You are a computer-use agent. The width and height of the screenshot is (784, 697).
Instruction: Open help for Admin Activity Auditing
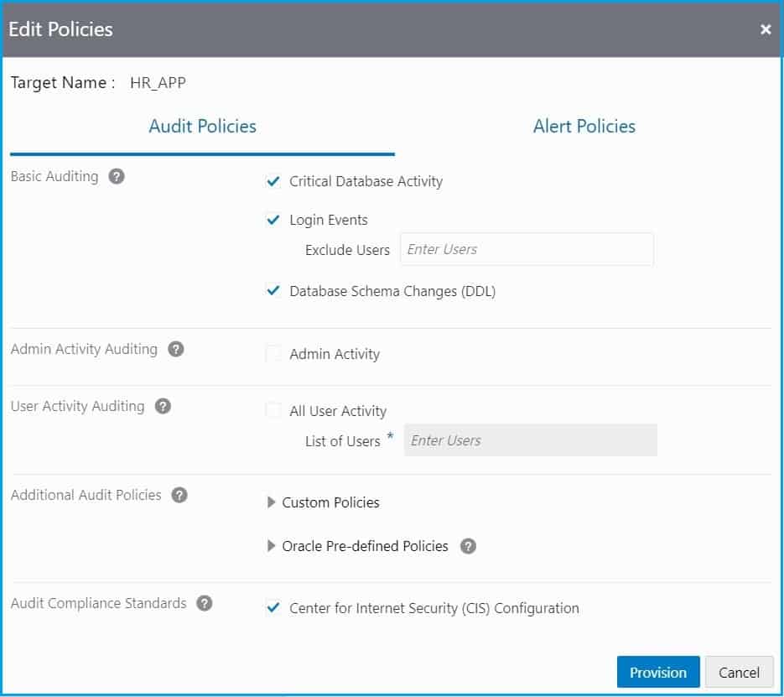click(x=175, y=349)
